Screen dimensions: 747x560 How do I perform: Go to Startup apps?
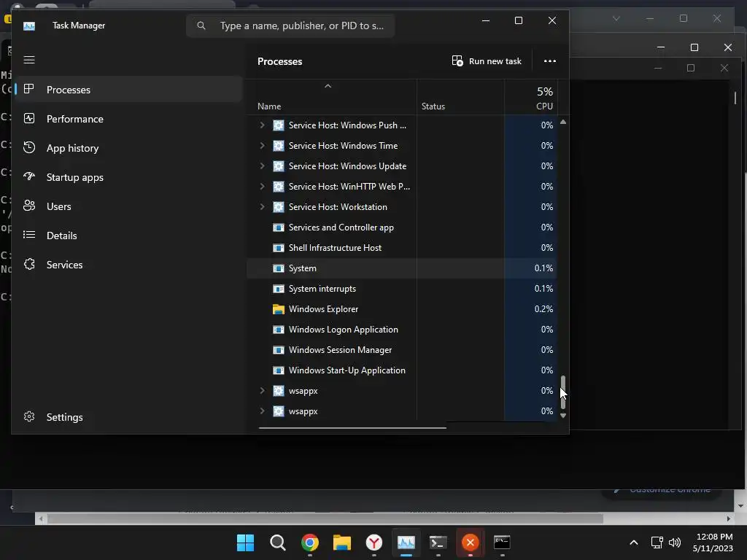point(128,177)
